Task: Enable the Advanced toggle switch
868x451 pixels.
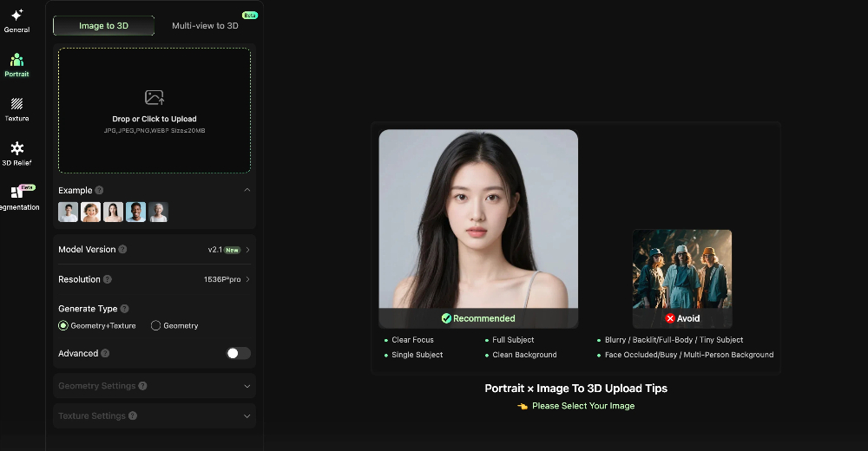Action: click(x=238, y=353)
